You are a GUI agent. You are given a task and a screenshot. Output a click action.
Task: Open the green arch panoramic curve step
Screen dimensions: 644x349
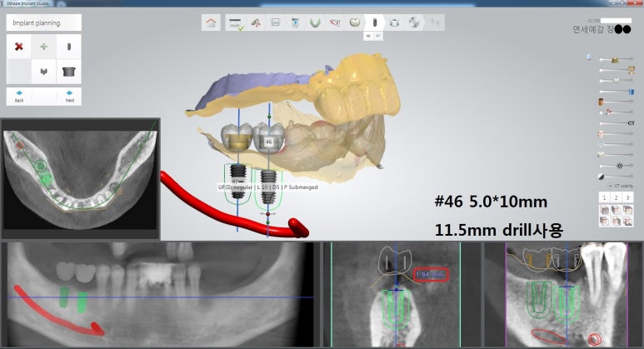pyautogui.click(x=315, y=23)
